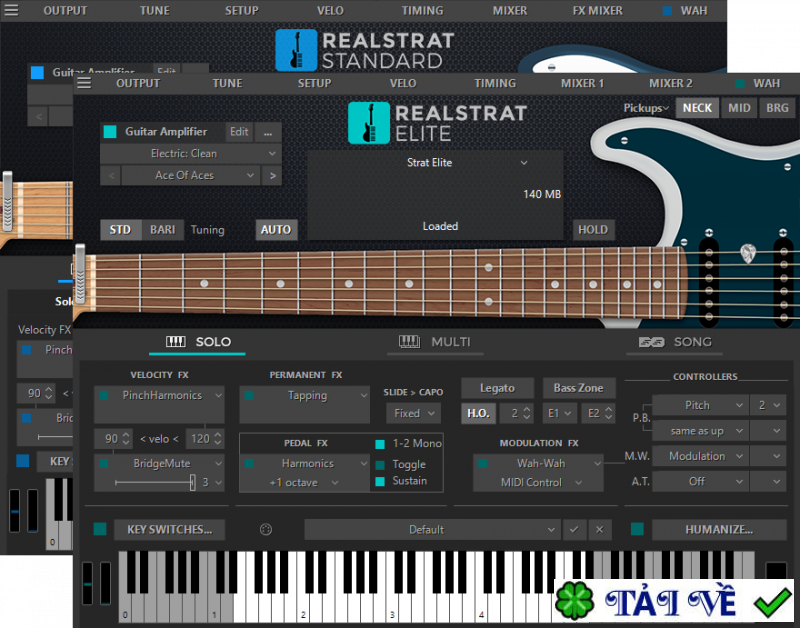The height and width of the screenshot is (628, 800).
Task: Click the amplifier Edit button
Action: [239, 132]
